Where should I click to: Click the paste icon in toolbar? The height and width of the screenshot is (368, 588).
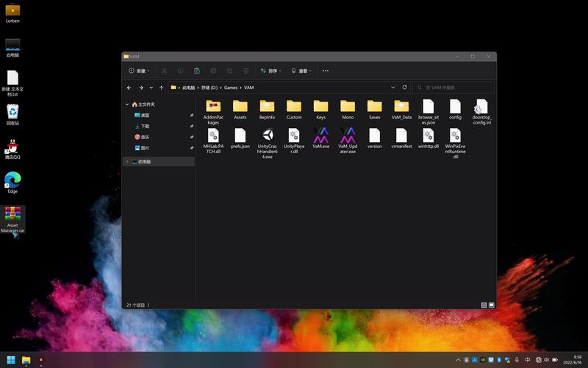click(x=197, y=71)
